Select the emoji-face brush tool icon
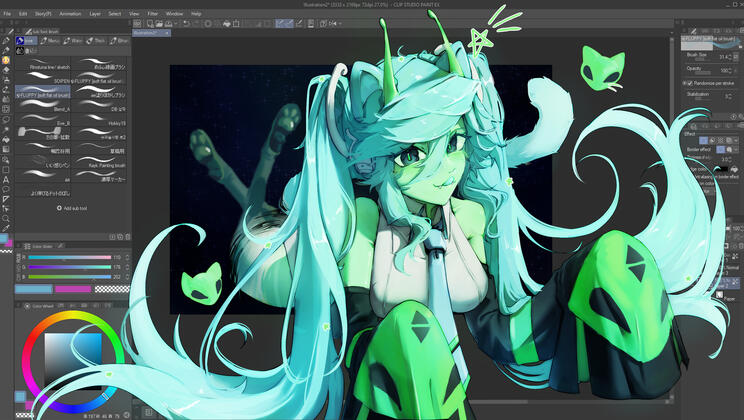Viewport: 744px width, 420px height. pyautogui.click(x=6, y=60)
